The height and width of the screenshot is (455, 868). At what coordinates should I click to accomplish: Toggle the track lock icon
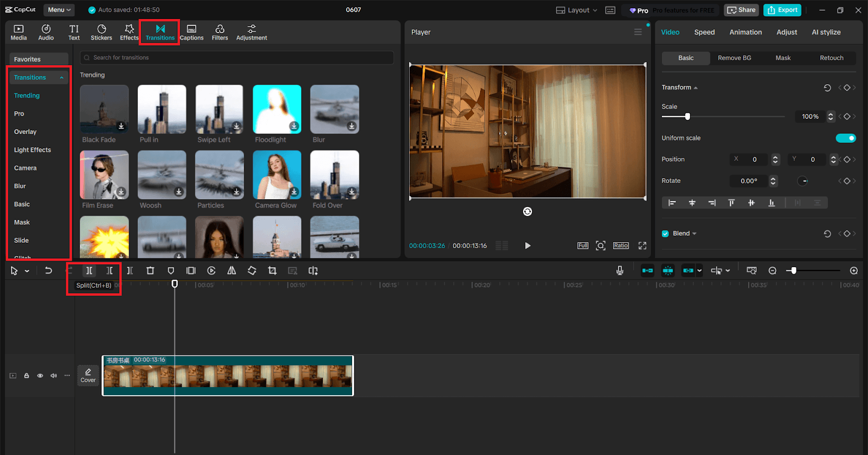pyautogui.click(x=27, y=376)
